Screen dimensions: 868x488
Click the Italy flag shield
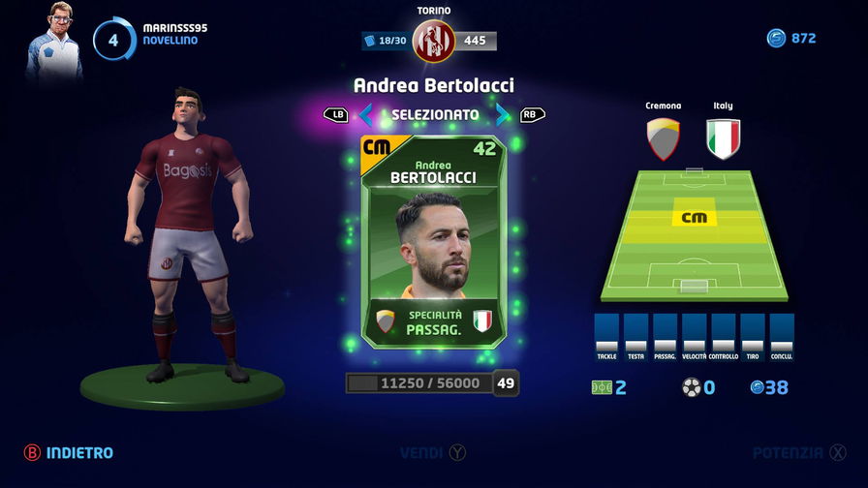coord(723,138)
